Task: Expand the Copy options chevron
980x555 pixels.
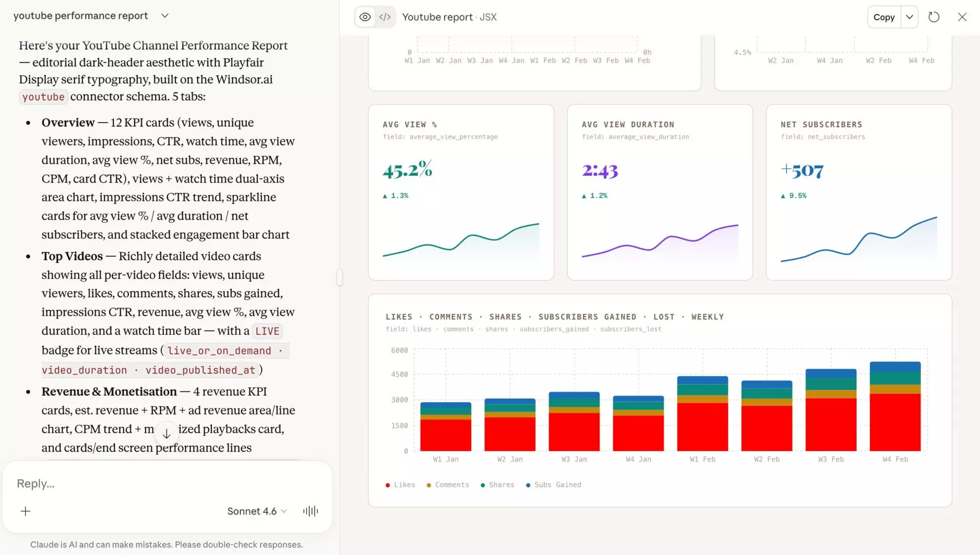Action: coord(910,17)
